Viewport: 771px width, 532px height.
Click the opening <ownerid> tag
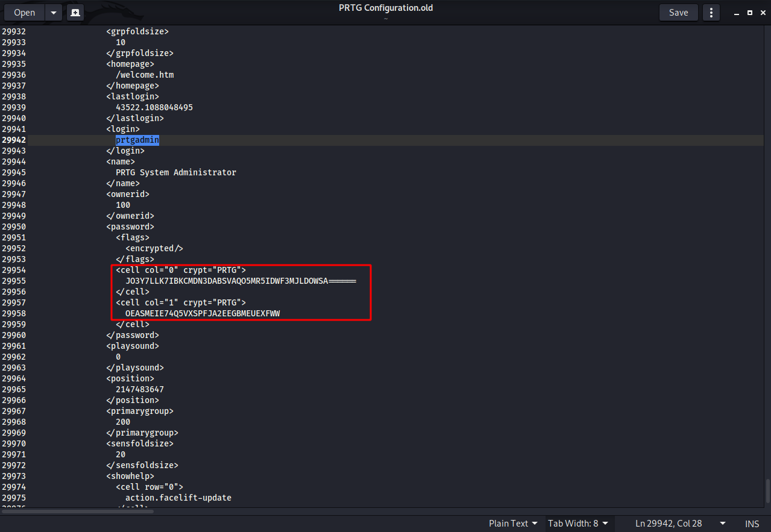128,194
